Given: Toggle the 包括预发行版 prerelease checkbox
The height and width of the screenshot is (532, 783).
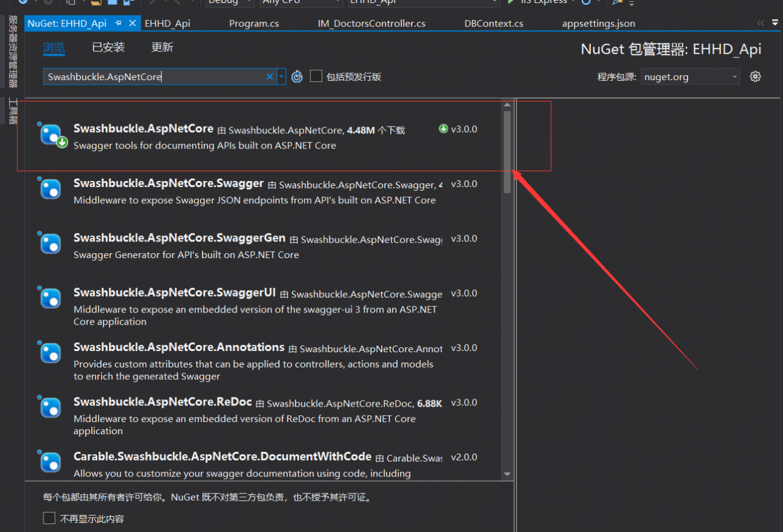Looking at the screenshot, I should pos(316,76).
